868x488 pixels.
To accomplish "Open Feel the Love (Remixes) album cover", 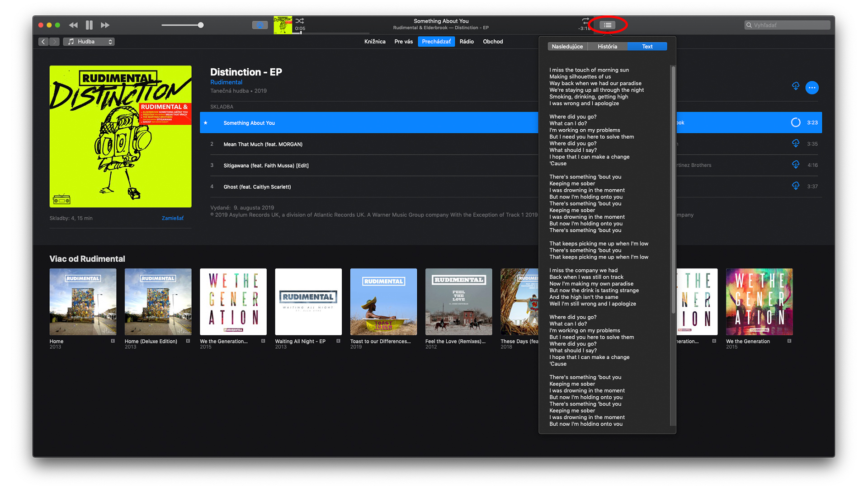I will pos(459,302).
